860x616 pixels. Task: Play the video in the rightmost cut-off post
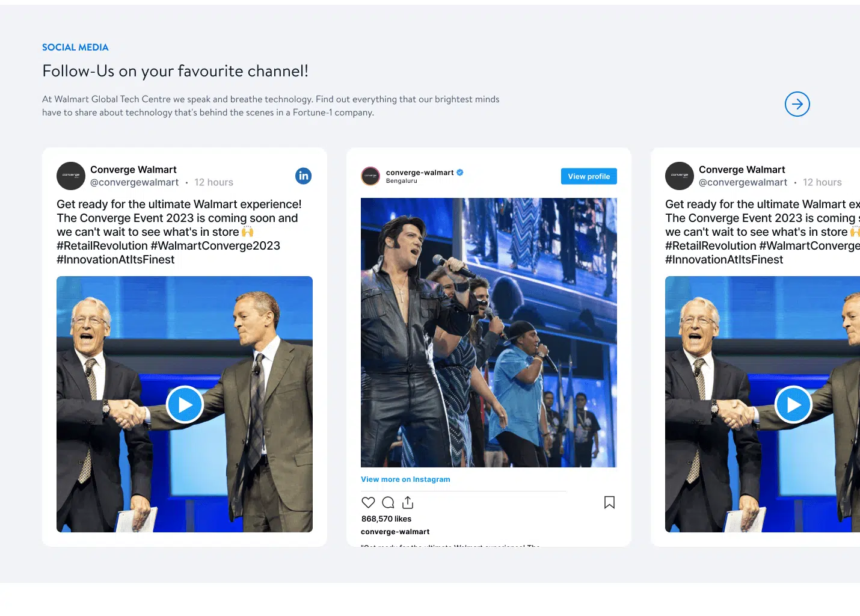793,404
